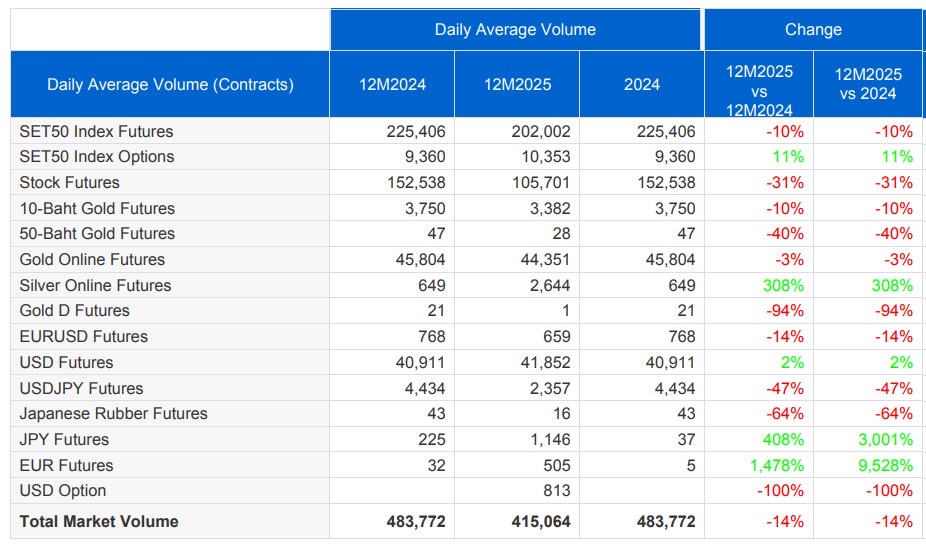Select the 'Total Market Volume' row label
This screenshot has width=926, height=546.
pos(99,521)
